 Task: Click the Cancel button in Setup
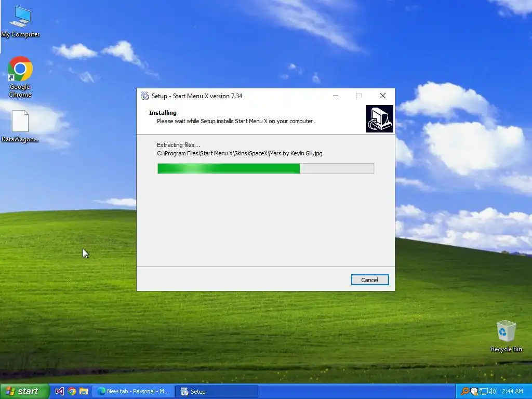pos(370,280)
